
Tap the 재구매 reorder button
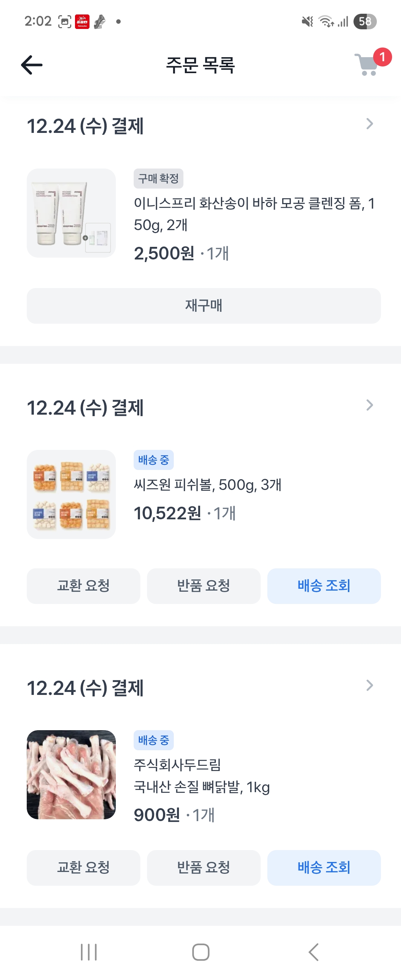click(203, 306)
